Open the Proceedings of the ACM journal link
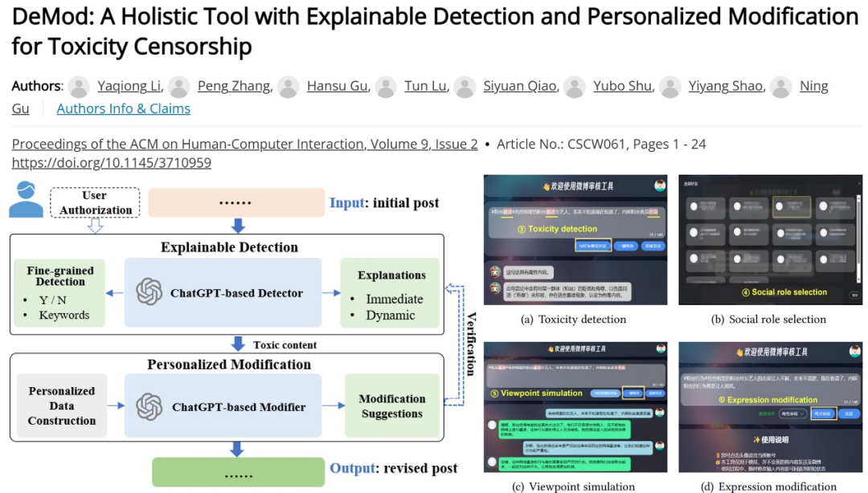The width and height of the screenshot is (868, 493). [x=244, y=144]
